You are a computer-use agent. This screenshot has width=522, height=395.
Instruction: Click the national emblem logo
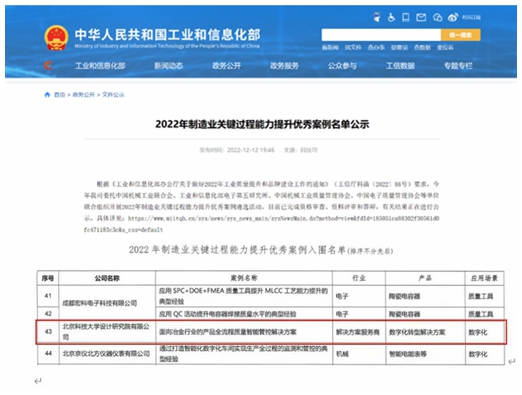tap(56, 38)
